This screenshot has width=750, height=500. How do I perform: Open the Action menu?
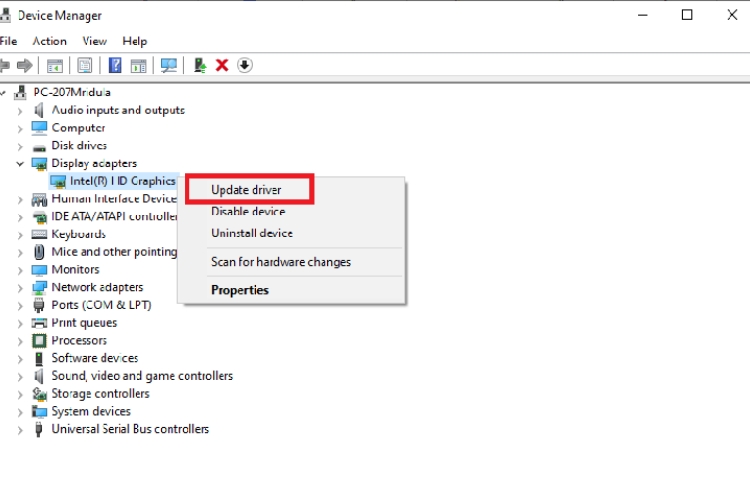point(49,41)
